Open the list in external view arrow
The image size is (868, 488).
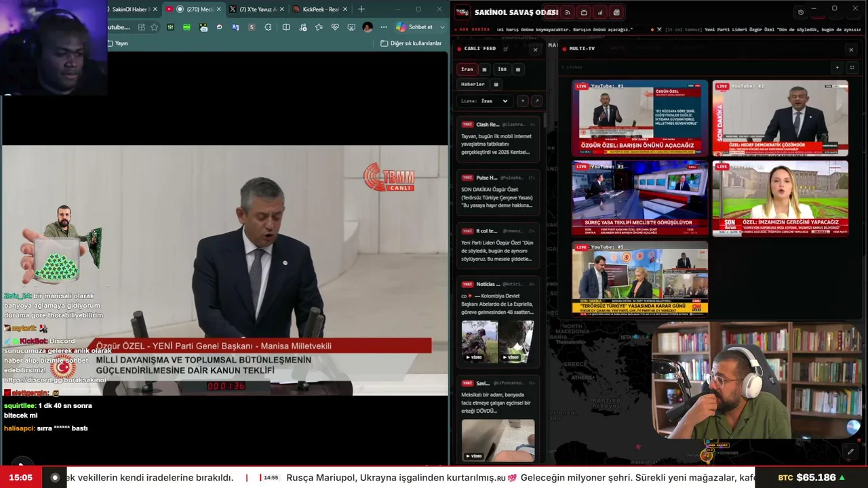point(536,101)
